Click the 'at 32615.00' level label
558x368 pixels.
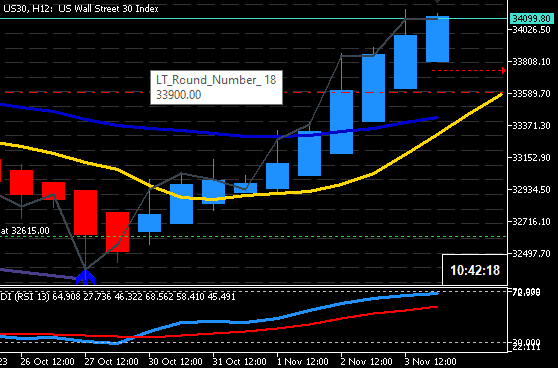[x=25, y=231]
